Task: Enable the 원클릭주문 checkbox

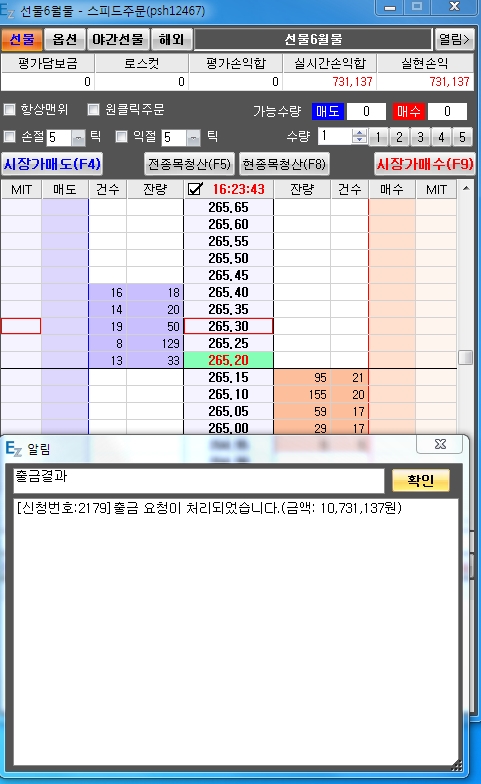Action: tap(94, 110)
